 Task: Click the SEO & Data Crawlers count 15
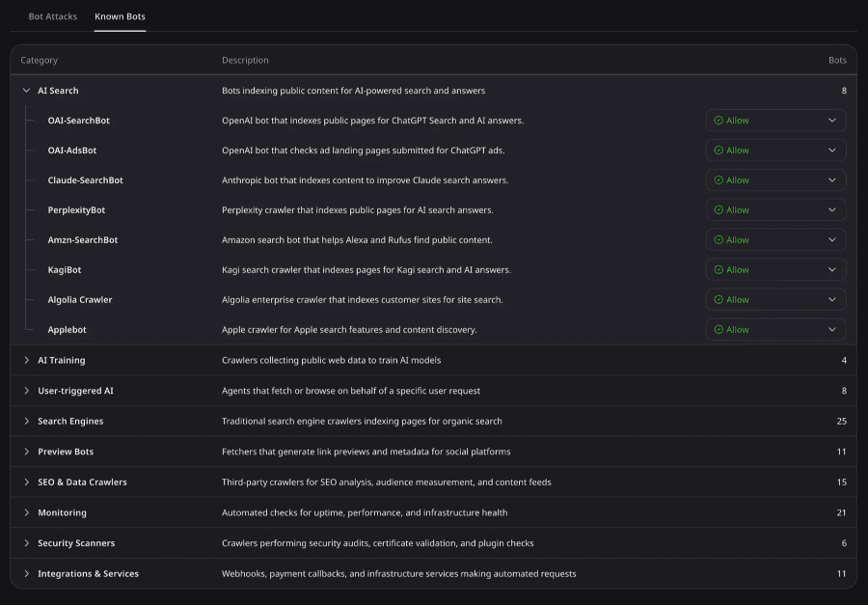point(841,482)
